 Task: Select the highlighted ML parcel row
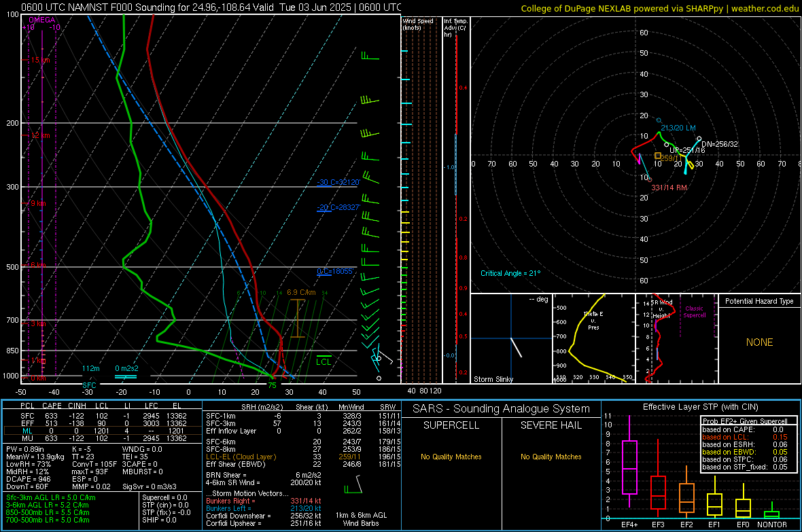tap(103, 431)
